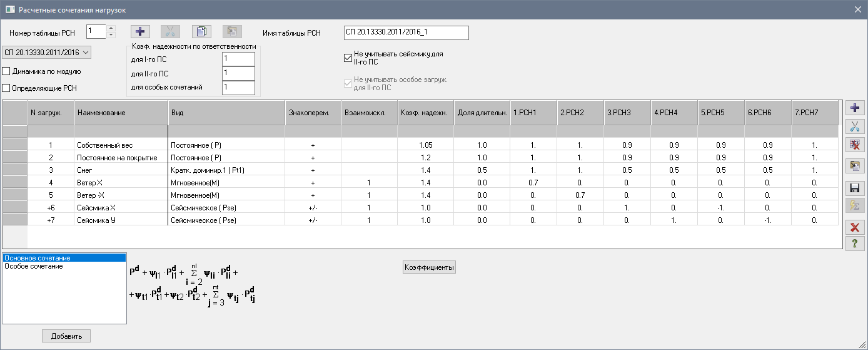The image size is (868, 350).
Task: Click the red X icon at right
Action: pyautogui.click(x=854, y=227)
